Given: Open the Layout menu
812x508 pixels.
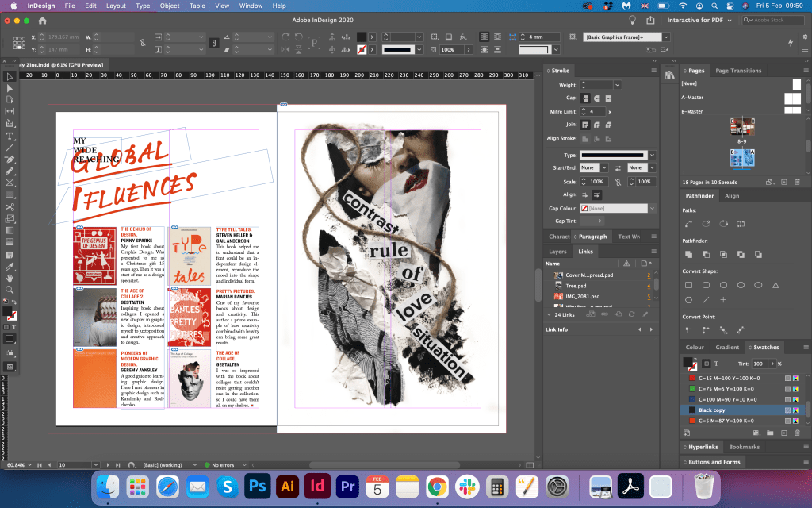Looking at the screenshot, I should click(x=116, y=6).
